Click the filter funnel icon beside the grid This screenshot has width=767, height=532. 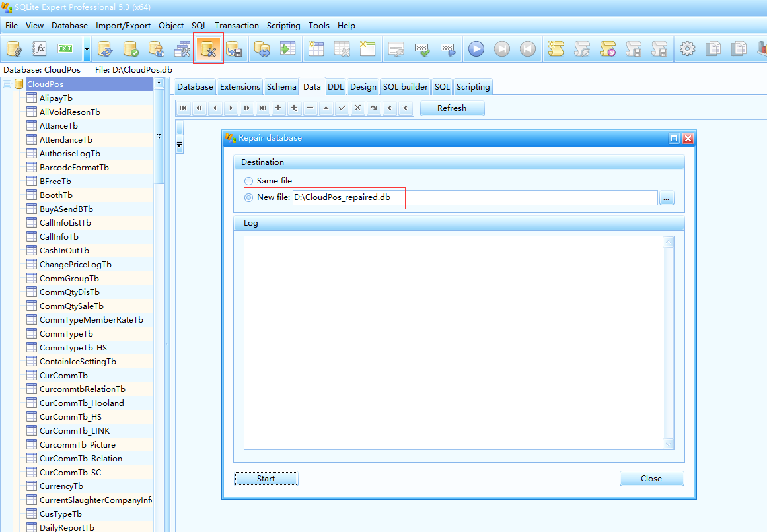(180, 145)
